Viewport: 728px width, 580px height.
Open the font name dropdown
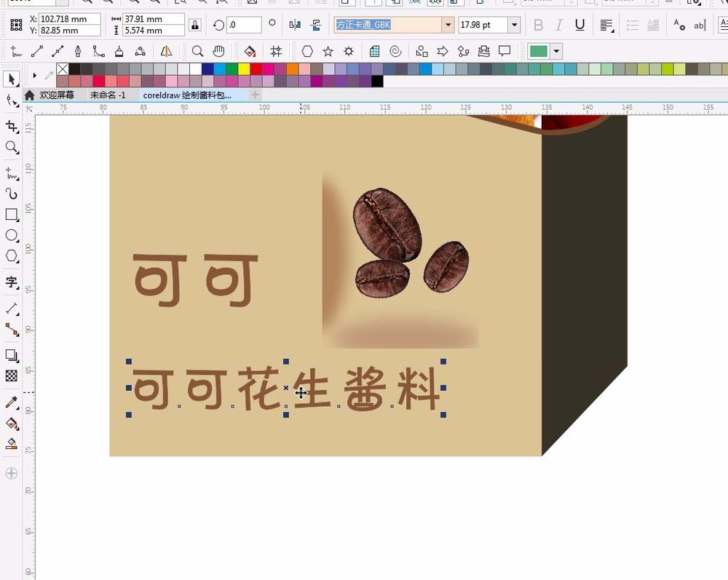(x=448, y=25)
